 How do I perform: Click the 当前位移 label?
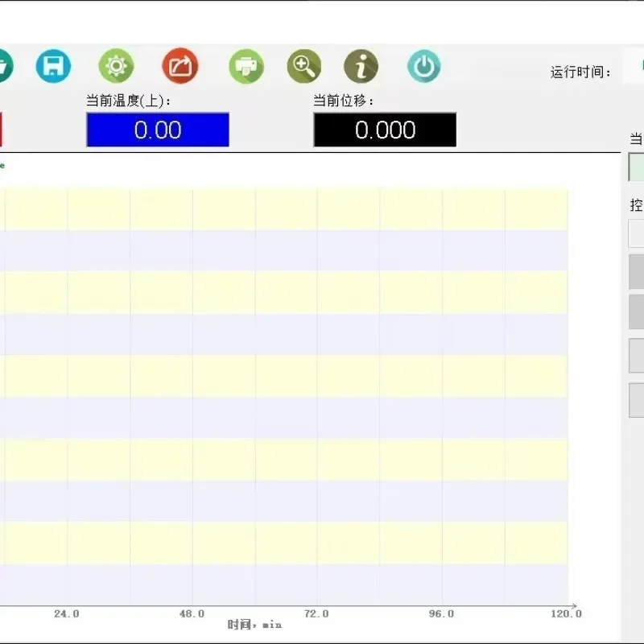[x=344, y=101]
